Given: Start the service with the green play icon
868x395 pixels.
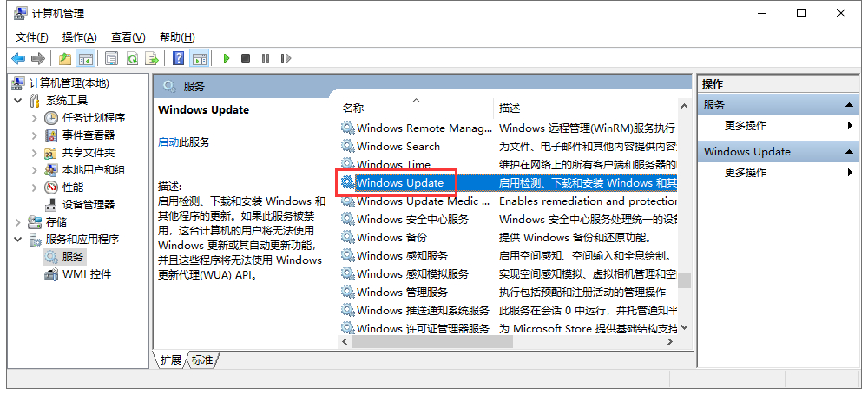Looking at the screenshot, I should [x=226, y=58].
